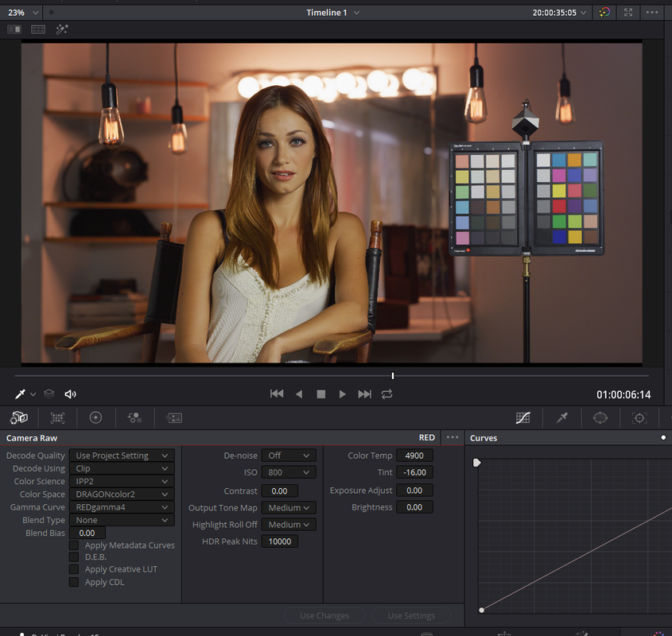
Task: Stop playback
Action: 320,394
